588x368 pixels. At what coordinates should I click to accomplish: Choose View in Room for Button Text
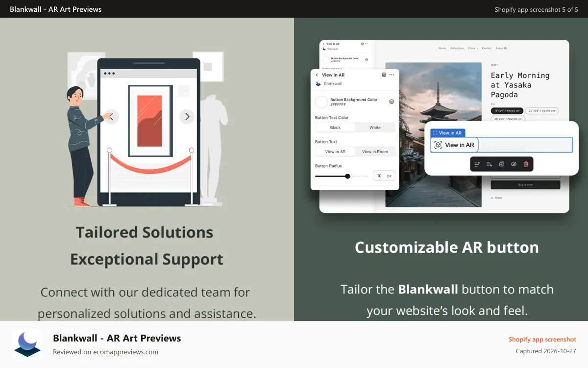(375, 152)
